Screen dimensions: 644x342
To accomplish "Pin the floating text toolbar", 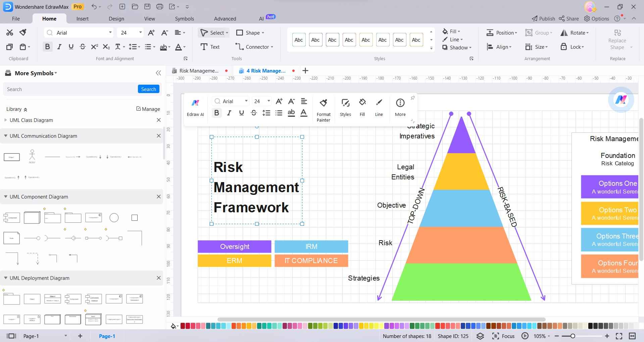I will pyautogui.click(x=413, y=98).
